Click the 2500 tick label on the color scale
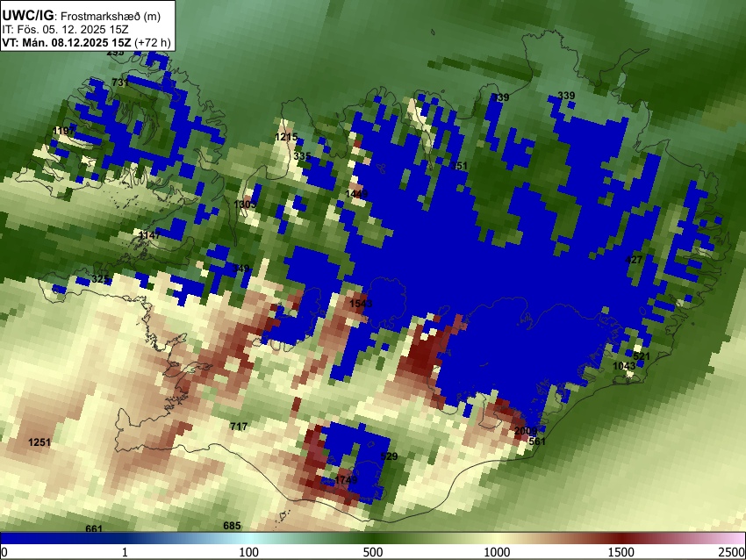746x560 pixels. click(732, 552)
